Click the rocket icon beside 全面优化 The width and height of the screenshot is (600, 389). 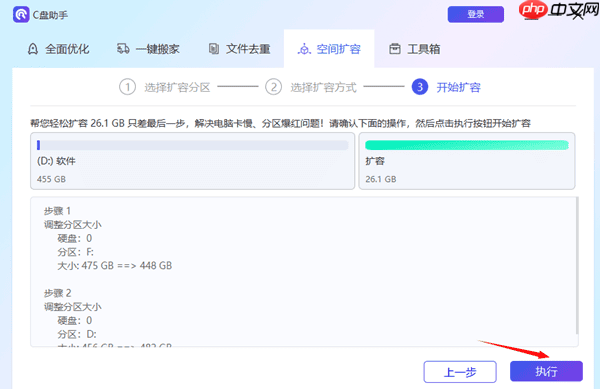point(33,49)
